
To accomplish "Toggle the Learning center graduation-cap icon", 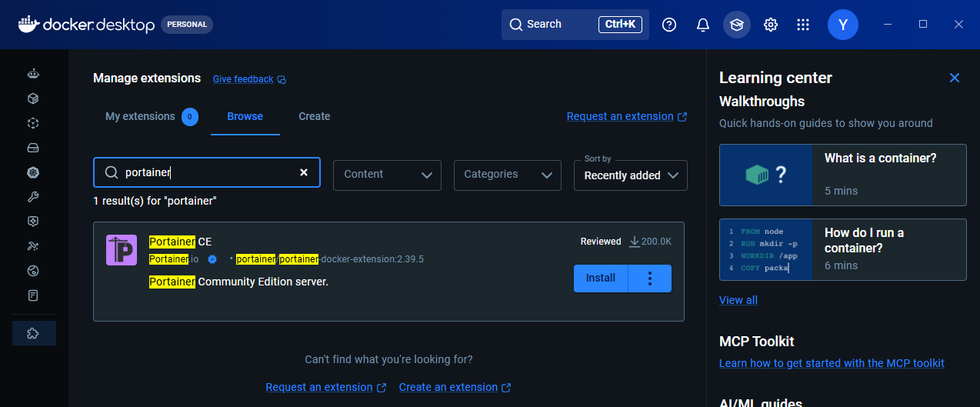I will [x=737, y=25].
